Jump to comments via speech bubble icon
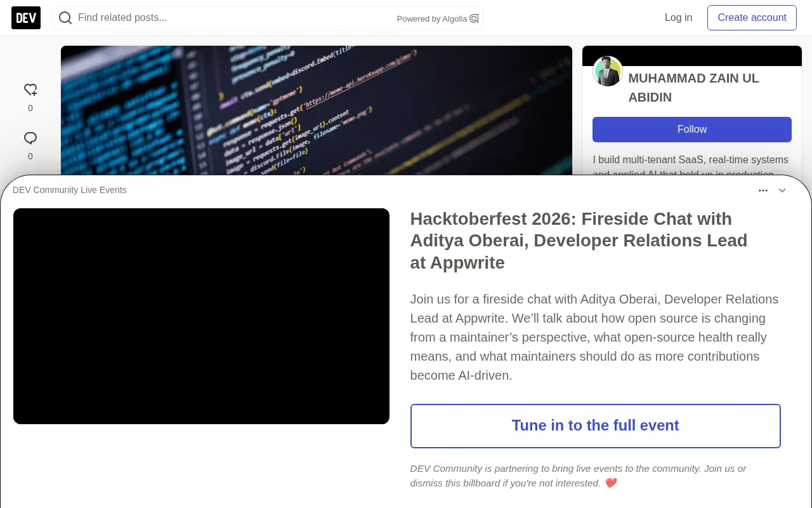This screenshot has width=812, height=508. pos(30,138)
